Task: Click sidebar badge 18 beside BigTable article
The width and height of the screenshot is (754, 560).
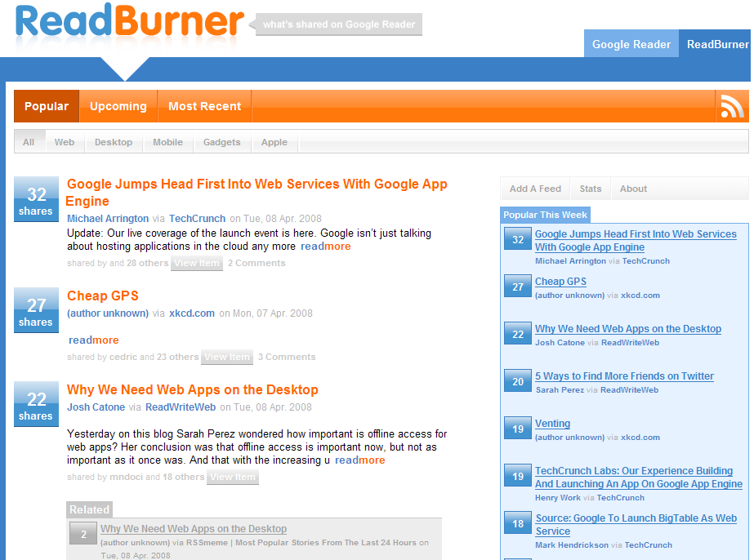Action: [517, 523]
